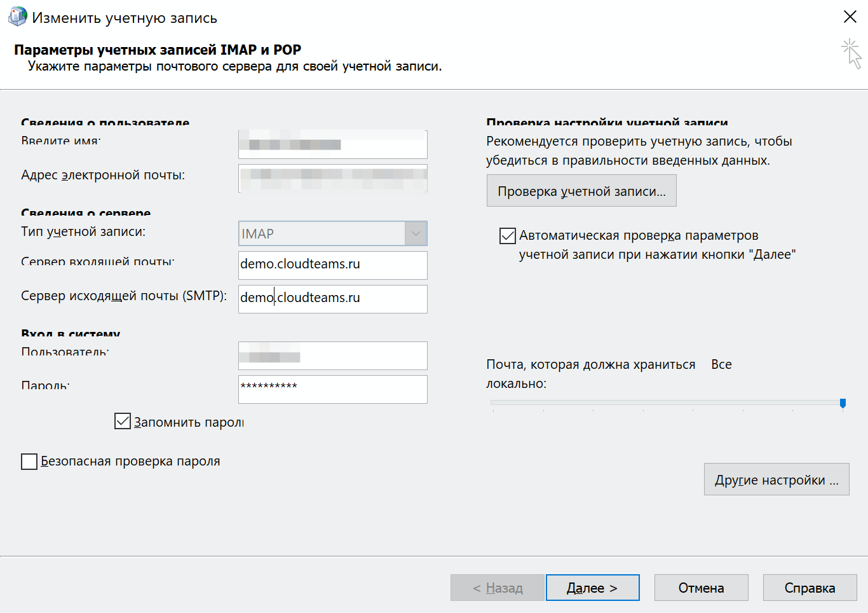Image resolution: width=868 pixels, height=613 pixels.
Task: Open Справка help button
Action: pyautogui.click(x=810, y=588)
